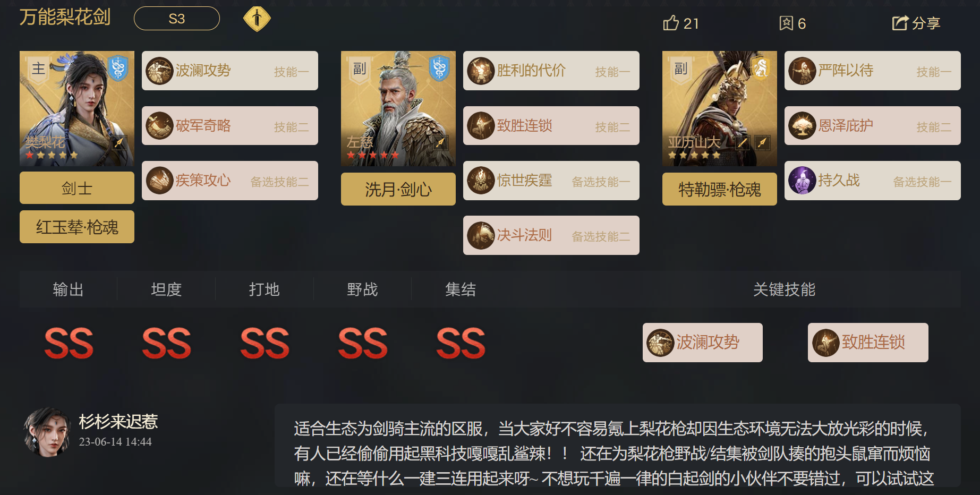Open the 樊梨花 main hero portrait

tap(77, 108)
